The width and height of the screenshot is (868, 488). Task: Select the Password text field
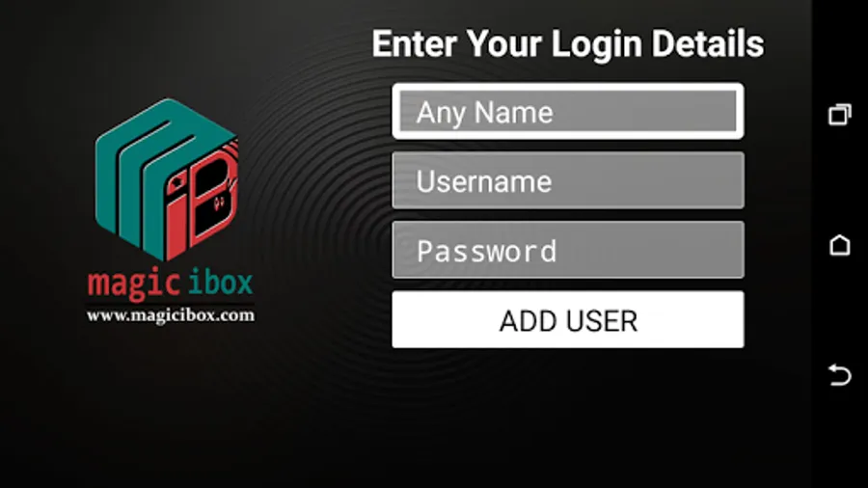[x=568, y=250]
